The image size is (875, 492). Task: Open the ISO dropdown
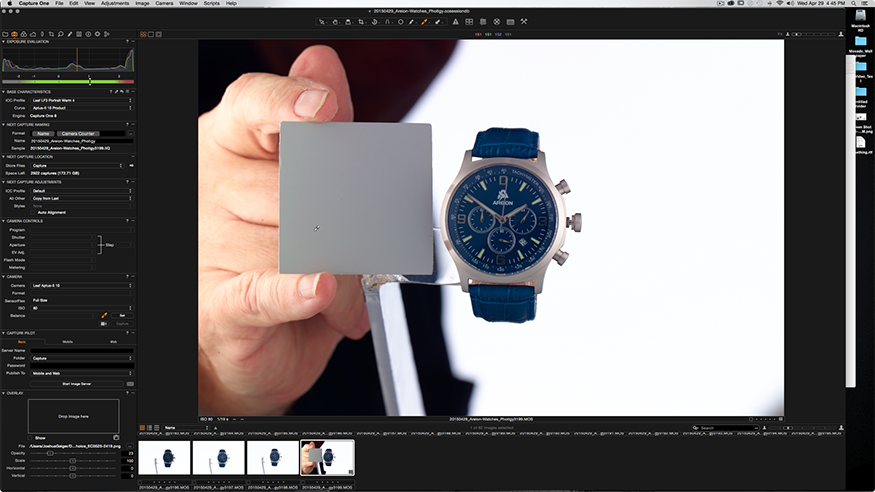pyautogui.click(x=82, y=308)
